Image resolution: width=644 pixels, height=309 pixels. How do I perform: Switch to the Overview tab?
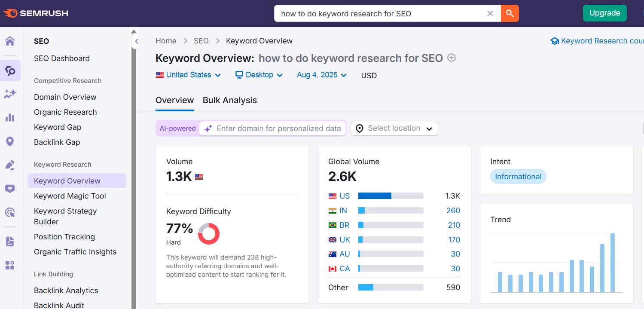[x=175, y=100]
